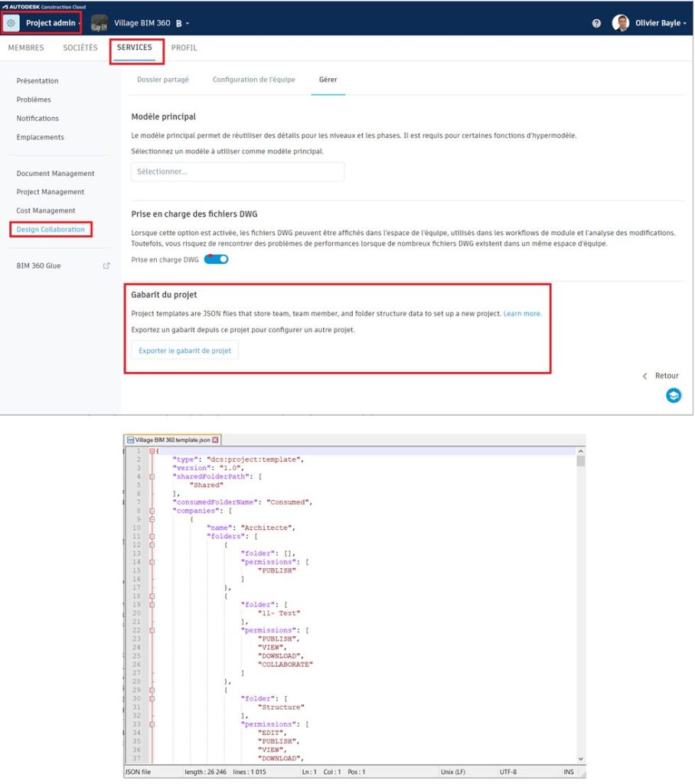Click the Learn more link

[522, 313]
